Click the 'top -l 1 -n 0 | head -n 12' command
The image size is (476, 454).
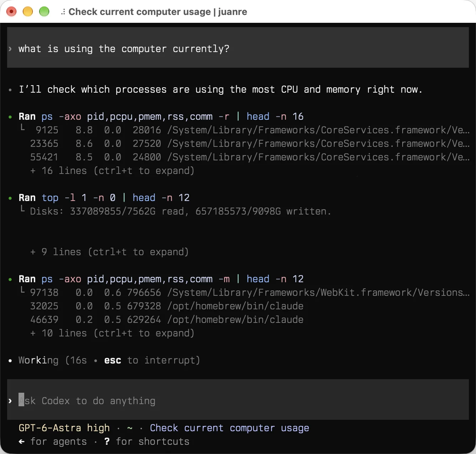[x=115, y=198]
